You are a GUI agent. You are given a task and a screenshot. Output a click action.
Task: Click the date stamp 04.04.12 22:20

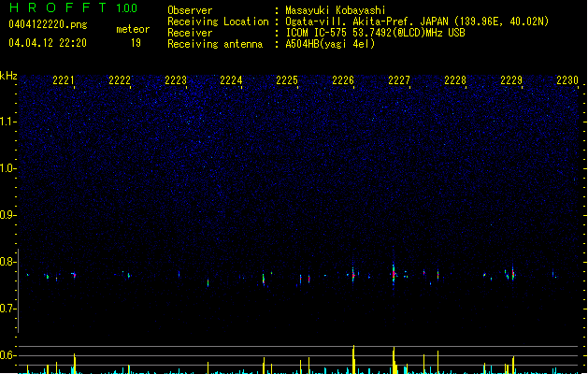click(x=48, y=43)
